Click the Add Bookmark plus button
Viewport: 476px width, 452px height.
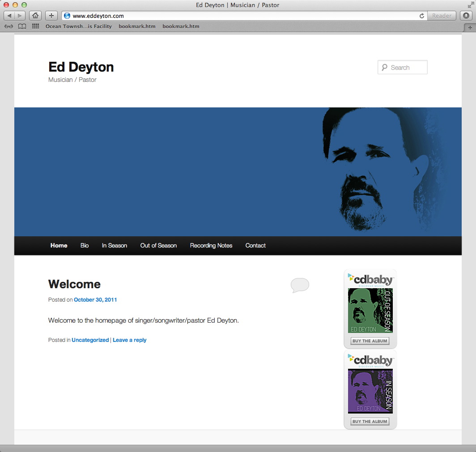click(51, 16)
